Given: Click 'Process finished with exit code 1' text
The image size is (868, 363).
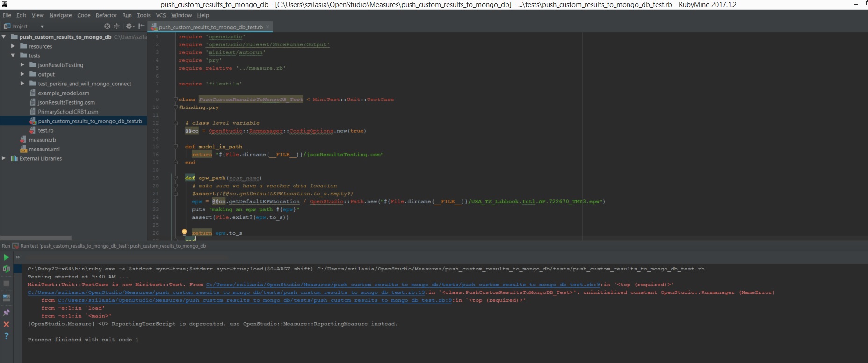Looking at the screenshot, I should 83,340.
